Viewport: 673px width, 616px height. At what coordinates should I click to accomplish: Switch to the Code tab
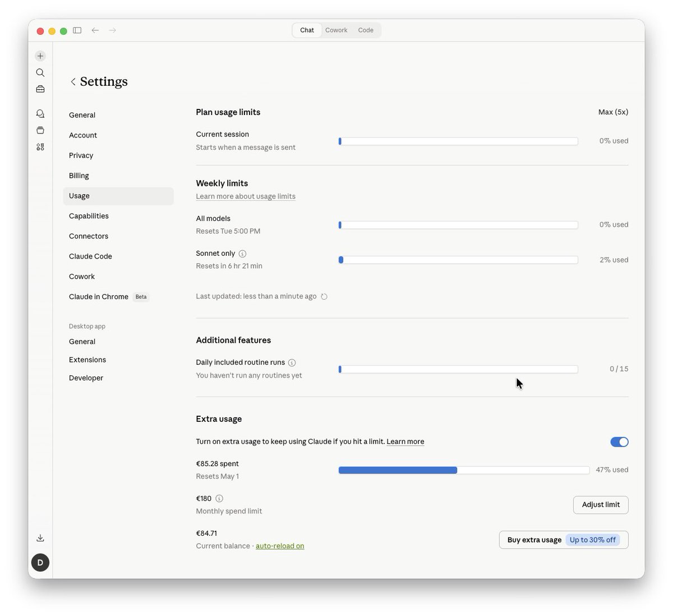pos(366,30)
